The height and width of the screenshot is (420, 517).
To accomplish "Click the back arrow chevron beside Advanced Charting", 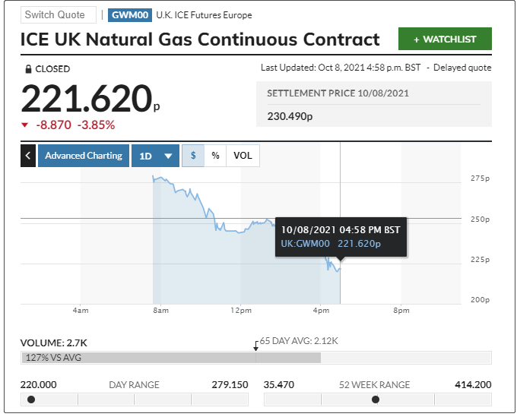I will click(x=28, y=156).
